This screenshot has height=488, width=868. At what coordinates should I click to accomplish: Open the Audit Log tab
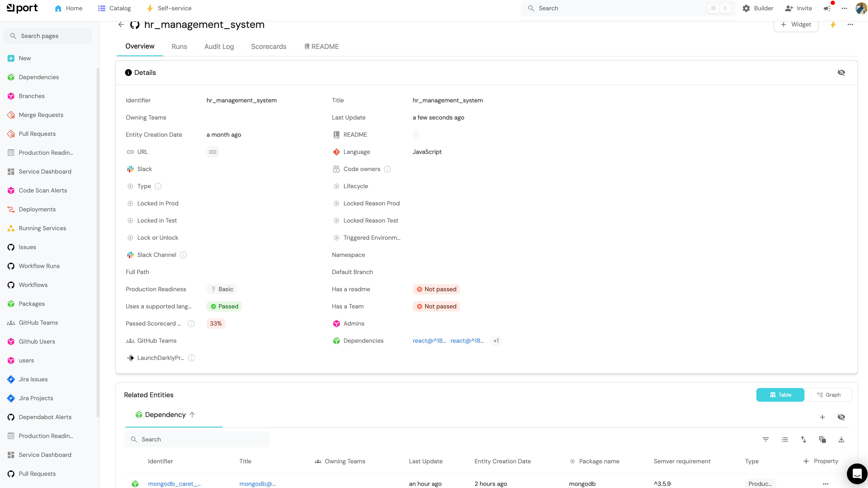click(x=219, y=47)
